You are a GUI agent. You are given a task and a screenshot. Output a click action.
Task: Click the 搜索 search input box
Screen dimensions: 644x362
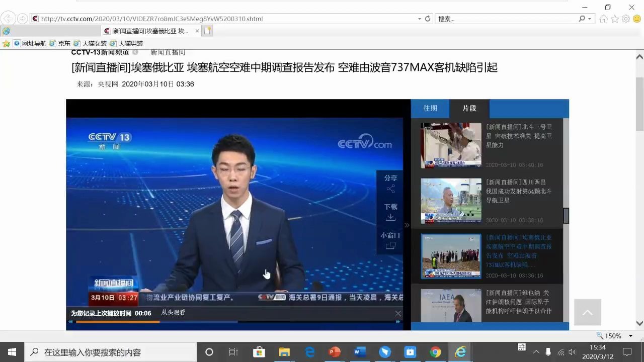point(506,19)
